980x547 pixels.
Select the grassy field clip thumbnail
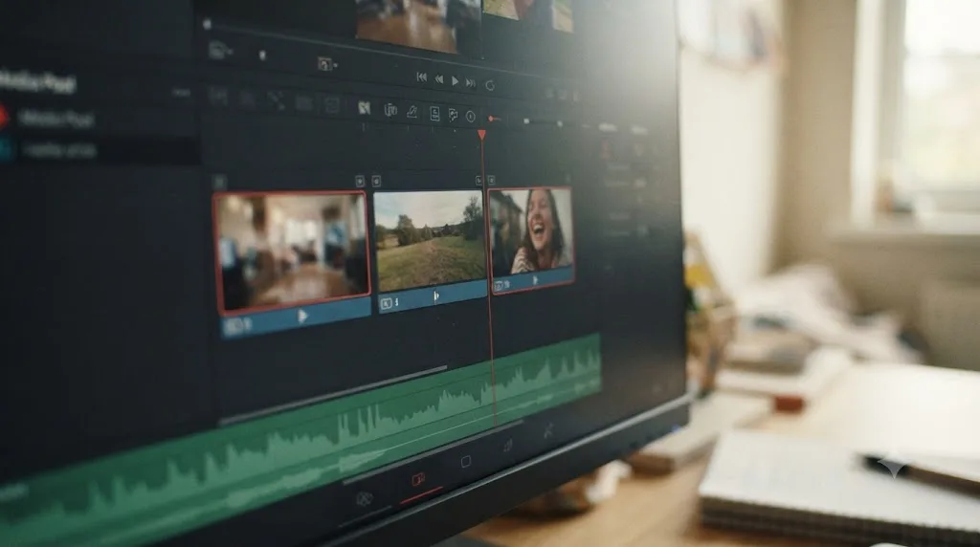pos(430,240)
